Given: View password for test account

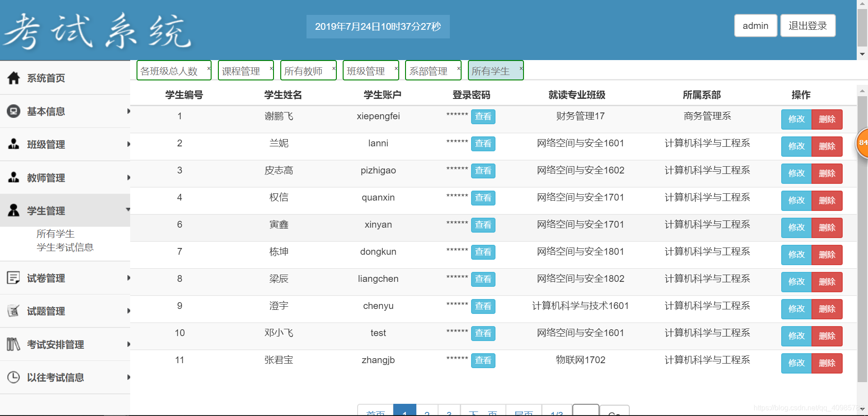Looking at the screenshot, I should tap(483, 333).
